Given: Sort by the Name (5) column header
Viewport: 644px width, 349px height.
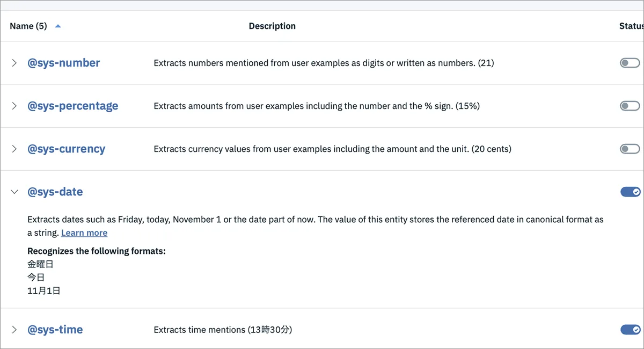Looking at the screenshot, I should click(28, 26).
